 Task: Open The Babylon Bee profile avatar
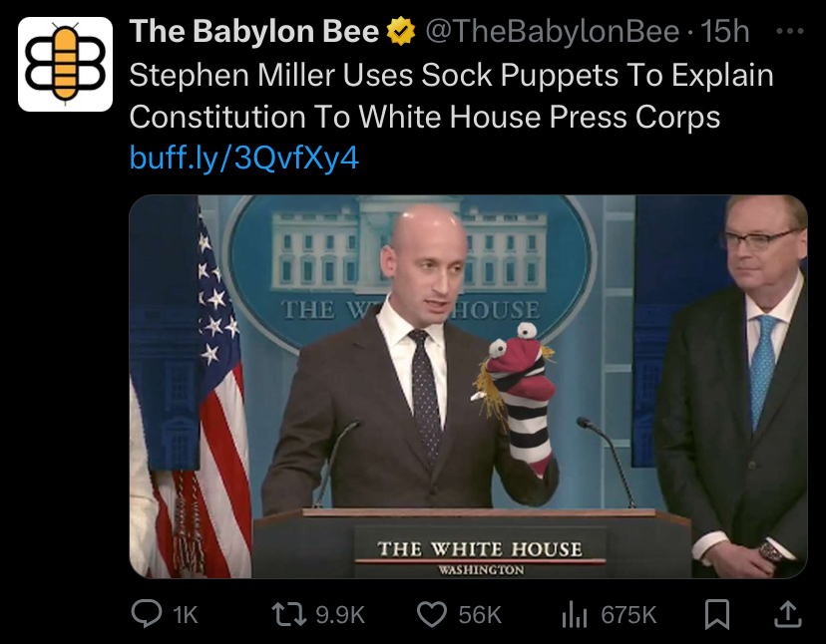pyautogui.click(x=65, y=64)
